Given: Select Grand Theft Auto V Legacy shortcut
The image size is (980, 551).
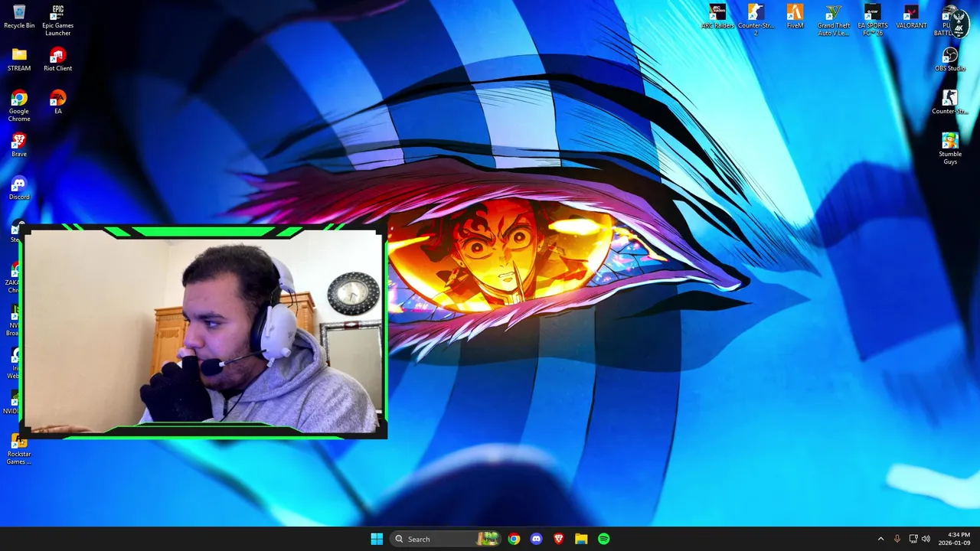Looking at the screenshot, I should [834, 20].
